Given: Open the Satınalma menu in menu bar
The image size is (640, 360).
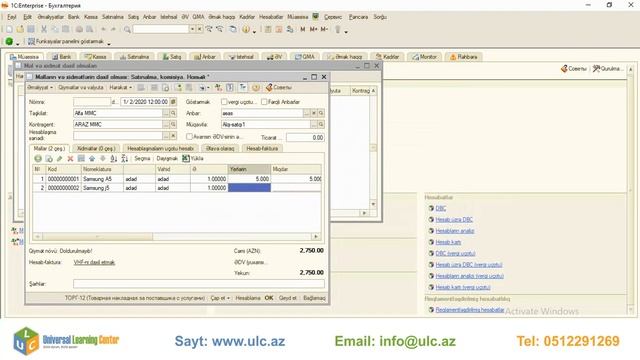Looking at the screenshot, I should [113, 17].
